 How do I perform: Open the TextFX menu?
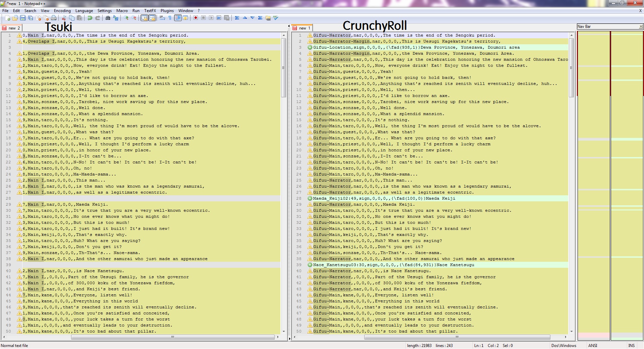coord(150,11)
